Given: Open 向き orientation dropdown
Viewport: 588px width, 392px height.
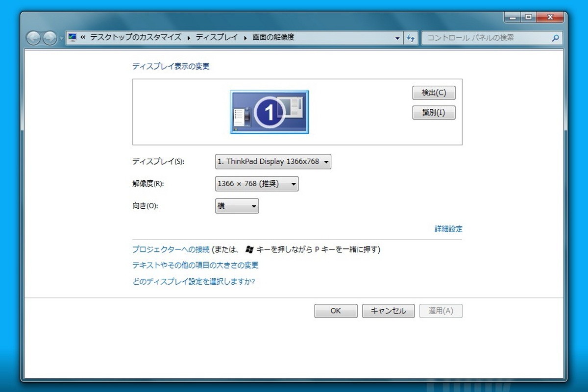Looking at the screenshot, I should pos(237,206).
